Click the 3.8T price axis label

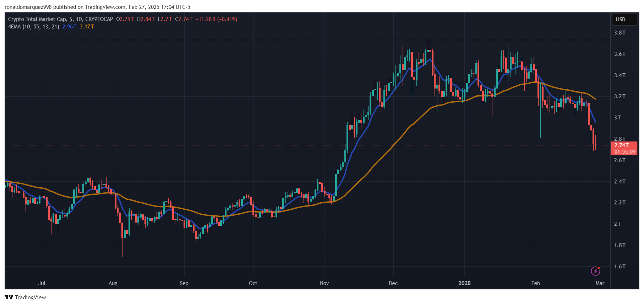[x=620, y=33]
